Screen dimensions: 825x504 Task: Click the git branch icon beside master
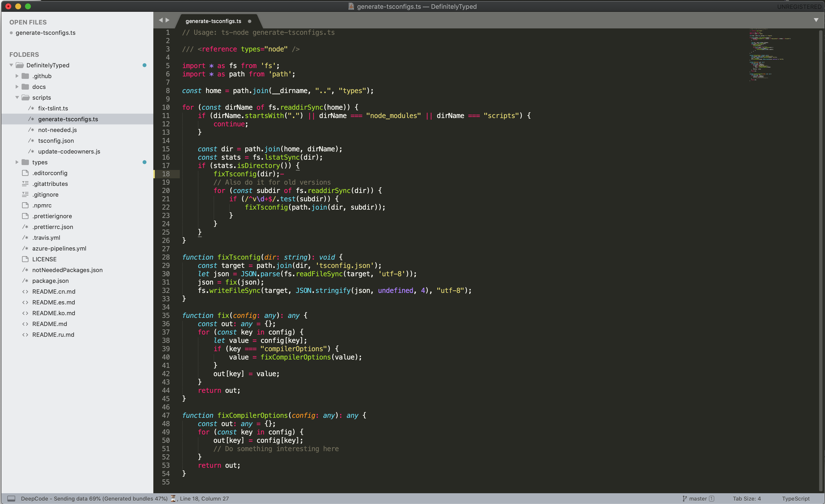[x=685, y=498]
